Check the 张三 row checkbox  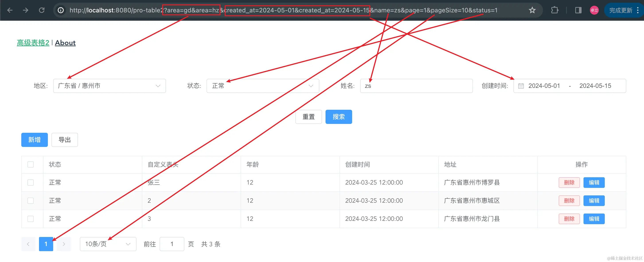point(31,183)
